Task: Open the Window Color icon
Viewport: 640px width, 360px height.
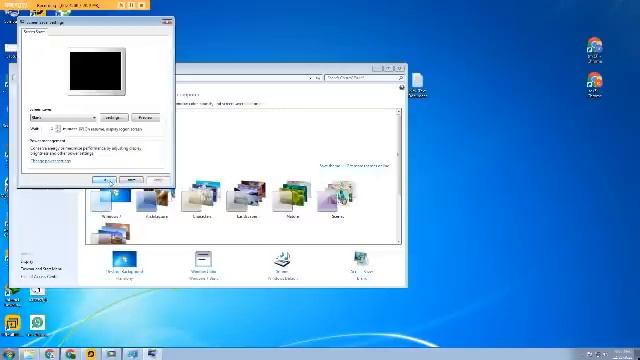Action: pyautogui.click(x=203, y=265)
